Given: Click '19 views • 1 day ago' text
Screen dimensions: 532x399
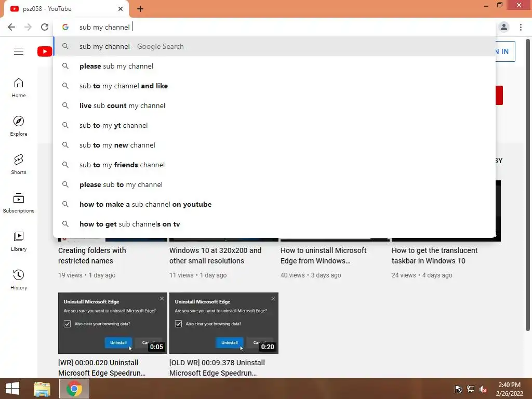Looking at the screenshot, I should 87,275.
